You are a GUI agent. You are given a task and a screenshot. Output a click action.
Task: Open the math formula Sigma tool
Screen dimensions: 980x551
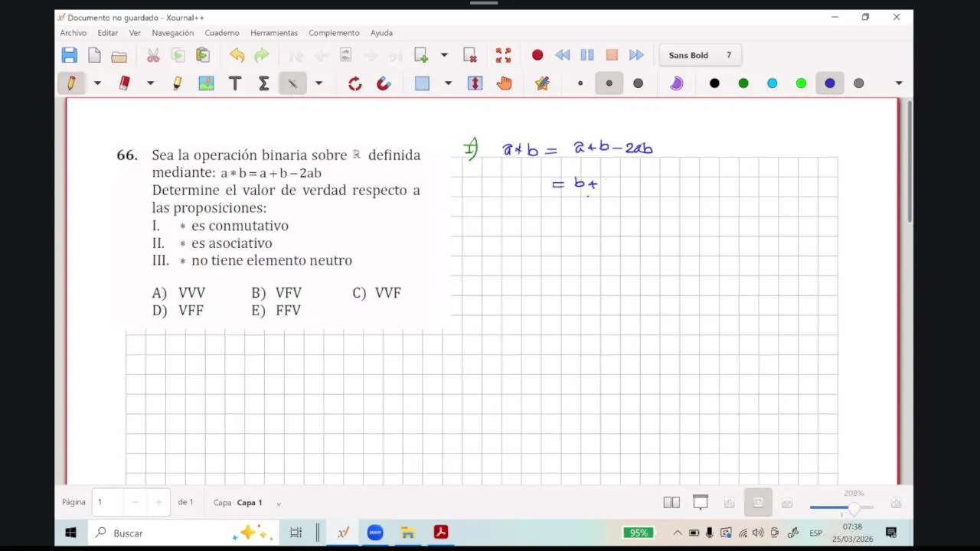[x=263, y=83]
